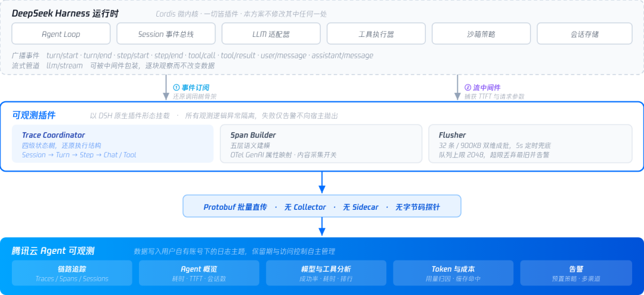Click the 广播事件 event list line
The image size is (644, 295).
pos(192,55)
